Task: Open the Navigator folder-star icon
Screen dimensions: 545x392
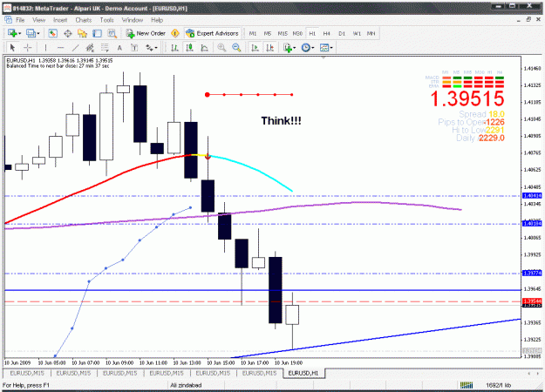Action: click(82, 33)
